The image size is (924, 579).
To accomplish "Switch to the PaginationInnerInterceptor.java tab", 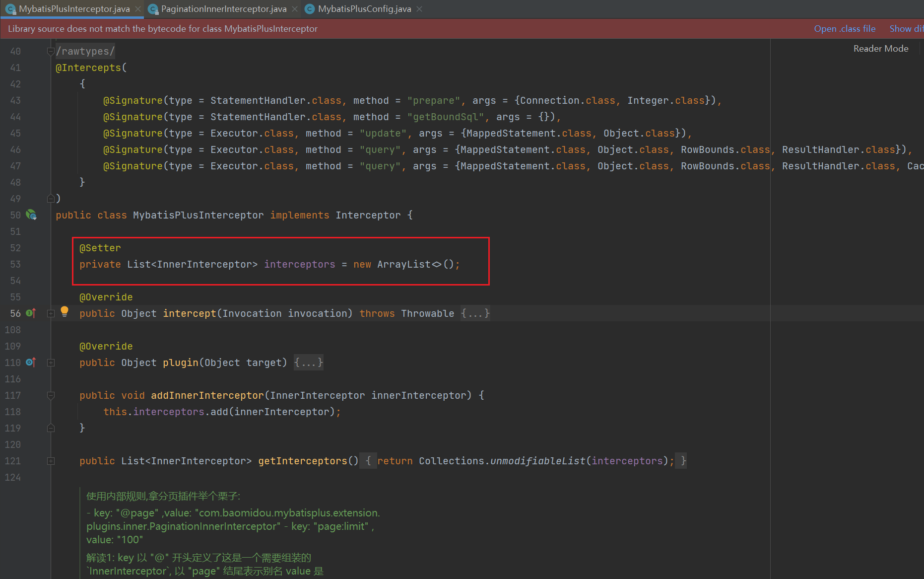I will [x=223, y=9].
